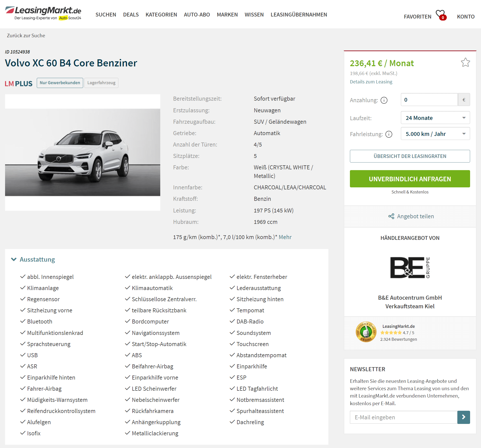Open the MARKEN menu

(x=227, y=15)
